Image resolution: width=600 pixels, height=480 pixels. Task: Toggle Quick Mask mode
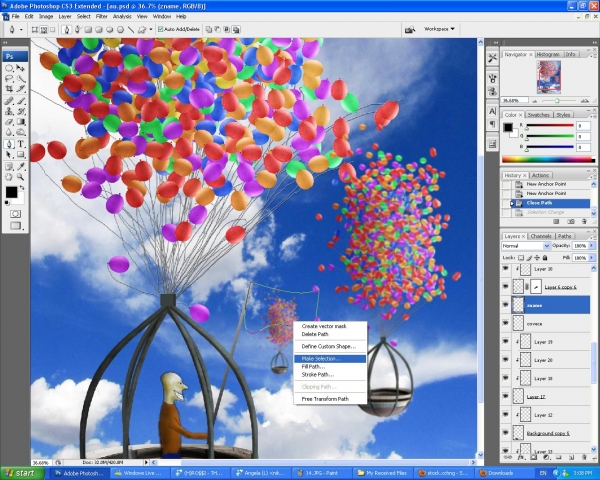click(x=15, y=214)
